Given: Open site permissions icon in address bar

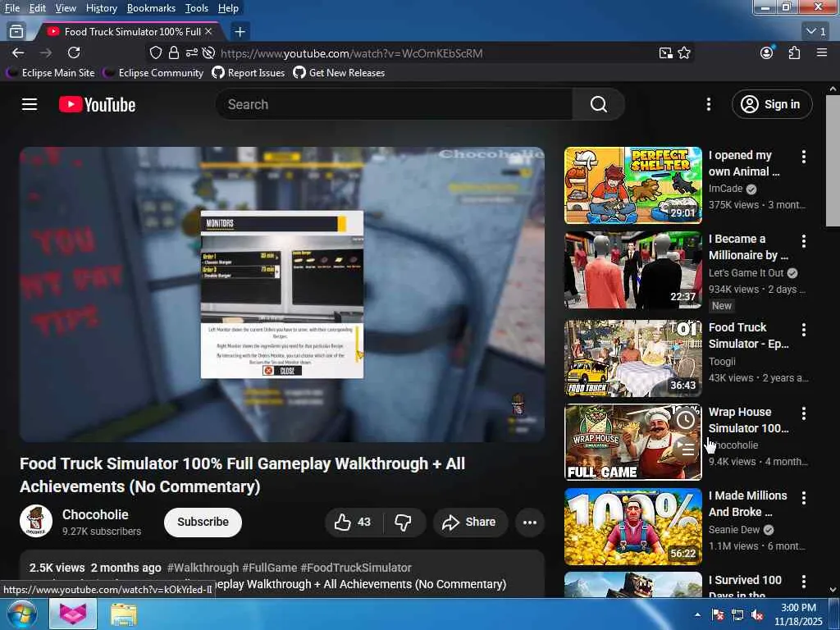Looking at the screenshot, I should (191, 52).
